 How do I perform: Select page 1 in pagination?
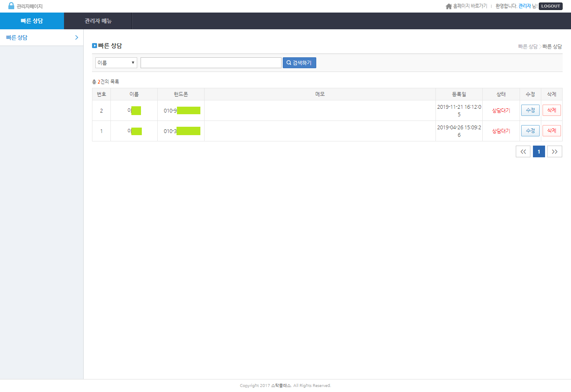[539, 151]
